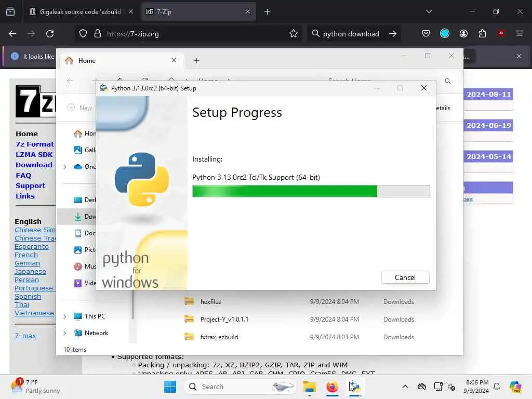The width and height of the screenshot is (532, 399).
Task: Bookmark this page with the star icon
Action: coord(294,34)
